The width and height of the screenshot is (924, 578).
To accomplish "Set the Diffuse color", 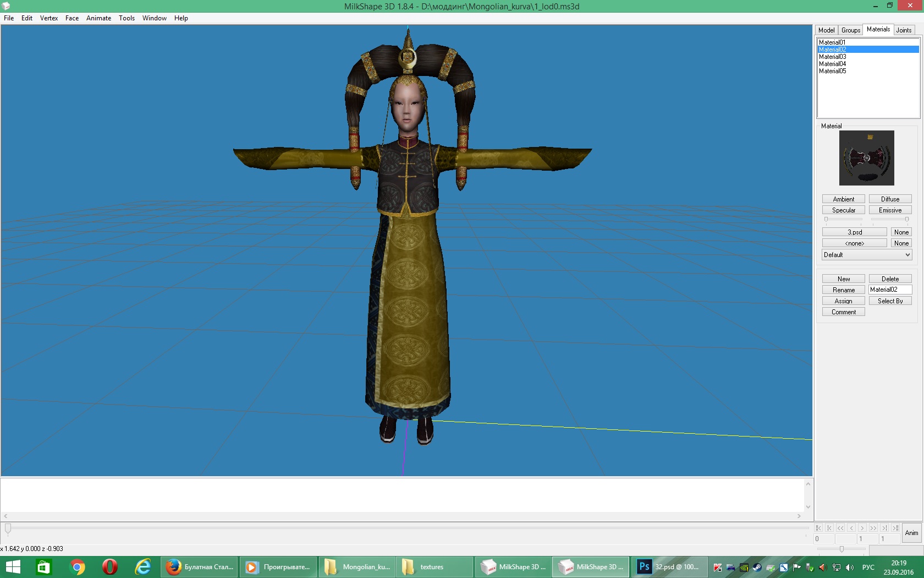I will tap(890, 199).
